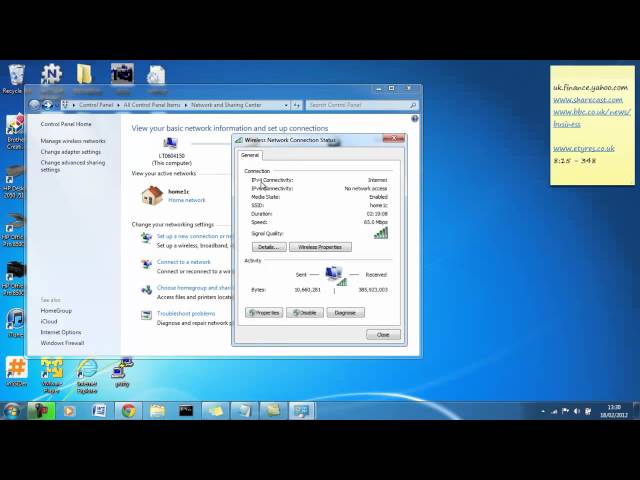Click the Network and Sharing Center breadcrumb

226,105
